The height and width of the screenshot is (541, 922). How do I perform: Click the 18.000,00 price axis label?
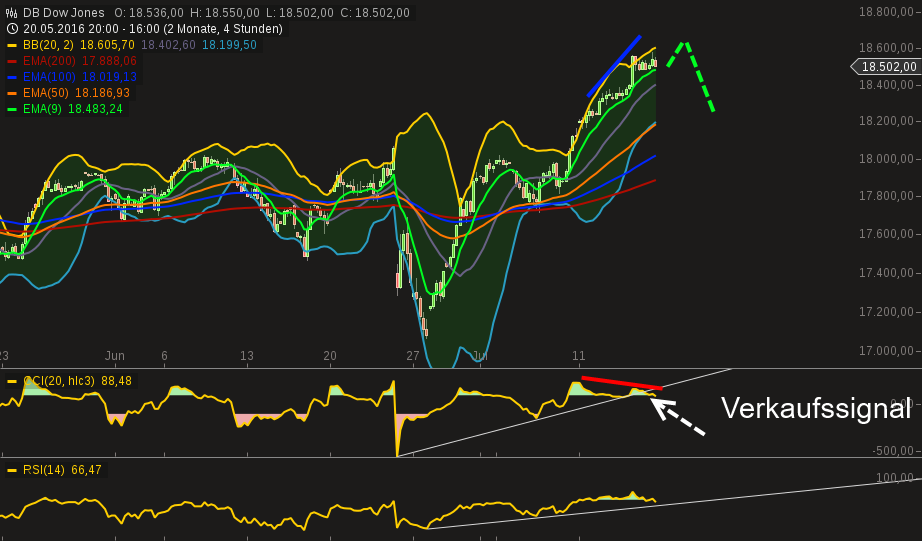tap(886, 159)
